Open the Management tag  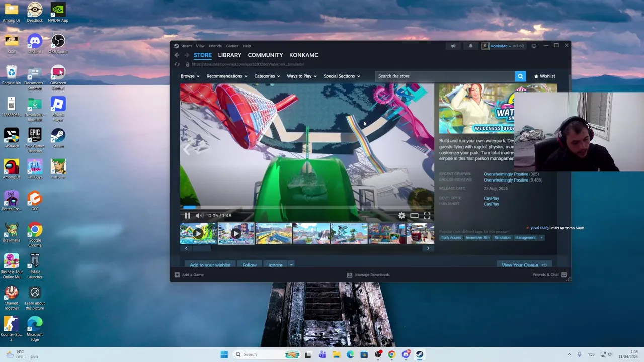click(525, 238)
